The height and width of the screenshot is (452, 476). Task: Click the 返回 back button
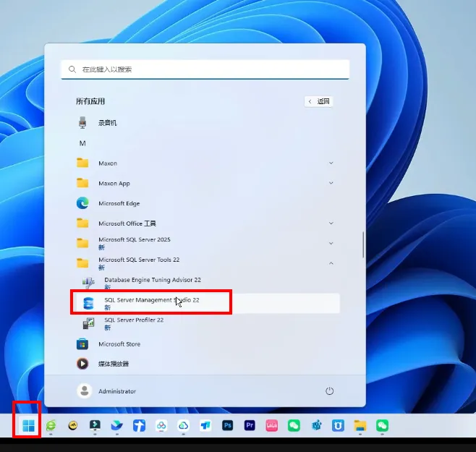coord(319,101)
